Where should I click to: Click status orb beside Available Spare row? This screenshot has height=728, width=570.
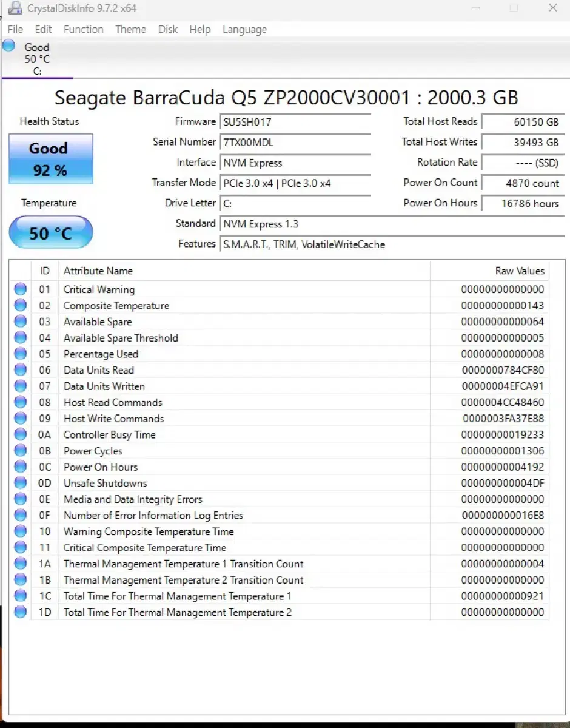click(21, 322)
